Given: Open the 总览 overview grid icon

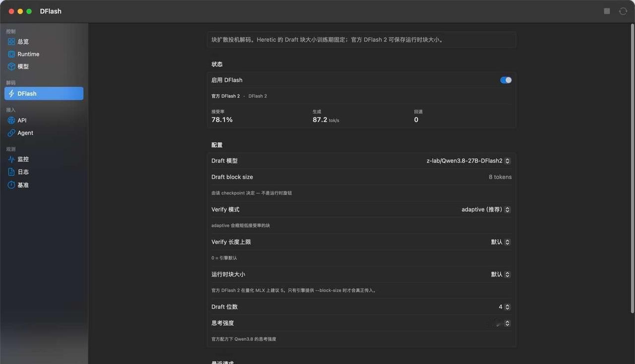Looking at the screenshot, I should (x=11, y=42).
